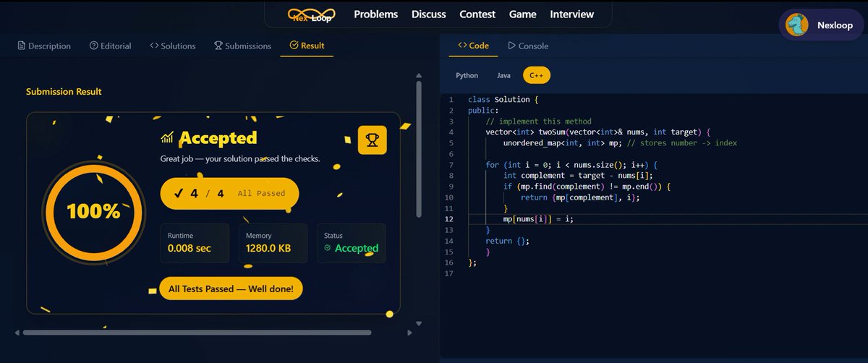Click the for loop line in the editor

click(571, 165)
